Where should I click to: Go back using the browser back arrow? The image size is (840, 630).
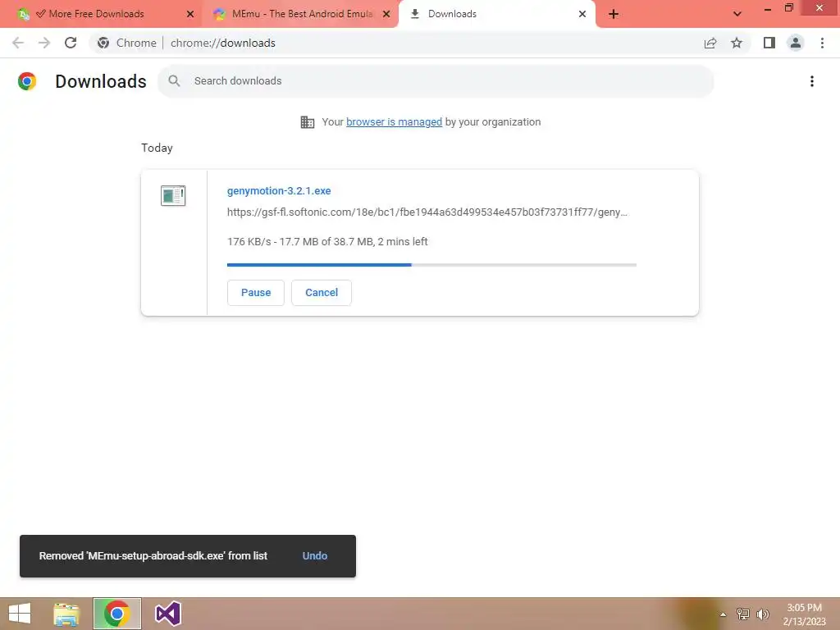point(18,43)
